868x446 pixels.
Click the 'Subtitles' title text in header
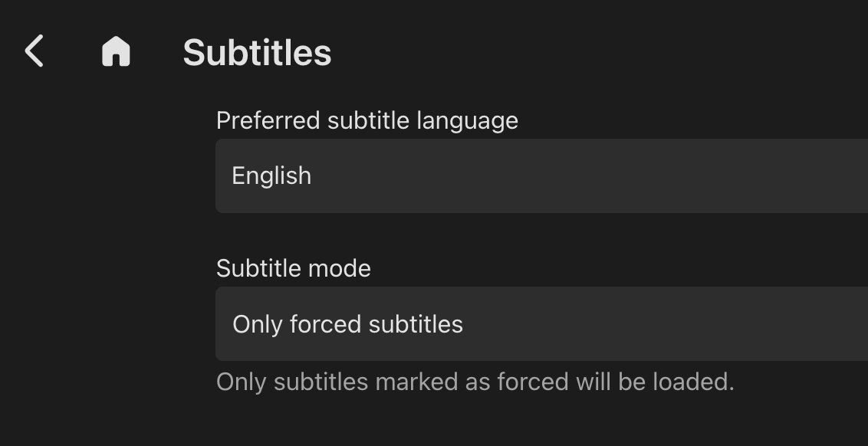coord(257,53)
